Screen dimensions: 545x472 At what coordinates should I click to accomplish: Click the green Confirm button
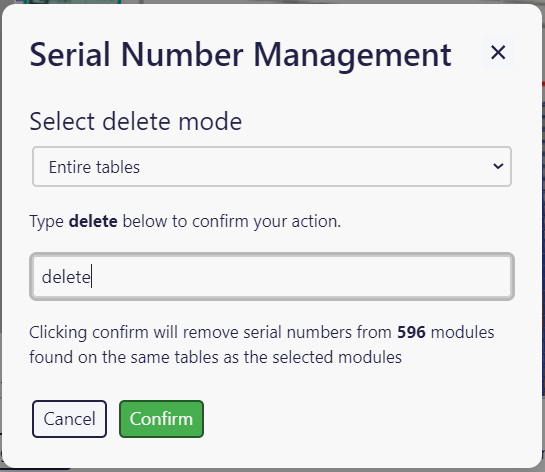pyautogui.click(x=161, y=419)
